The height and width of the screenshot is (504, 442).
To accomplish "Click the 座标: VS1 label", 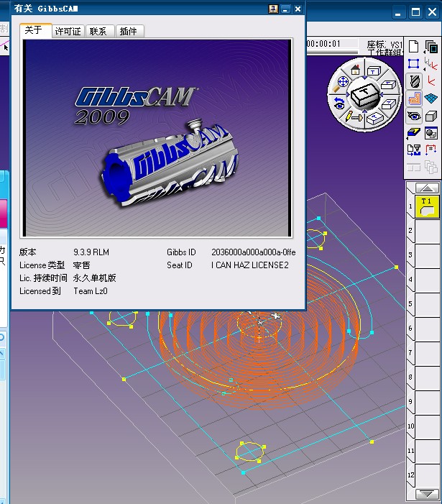I will (x=385, y=45).
